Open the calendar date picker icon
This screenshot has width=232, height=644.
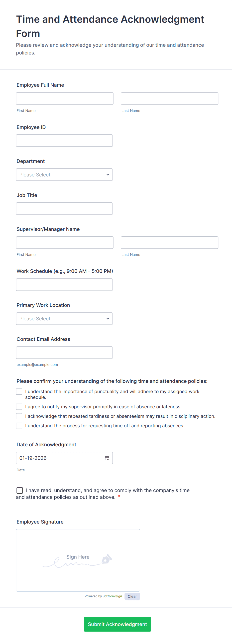point(107,458)
